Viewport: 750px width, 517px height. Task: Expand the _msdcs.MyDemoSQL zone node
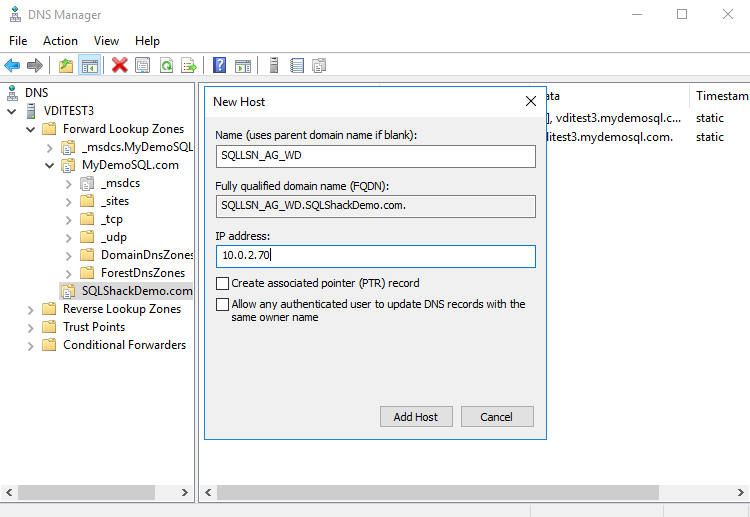coord(50,148)
